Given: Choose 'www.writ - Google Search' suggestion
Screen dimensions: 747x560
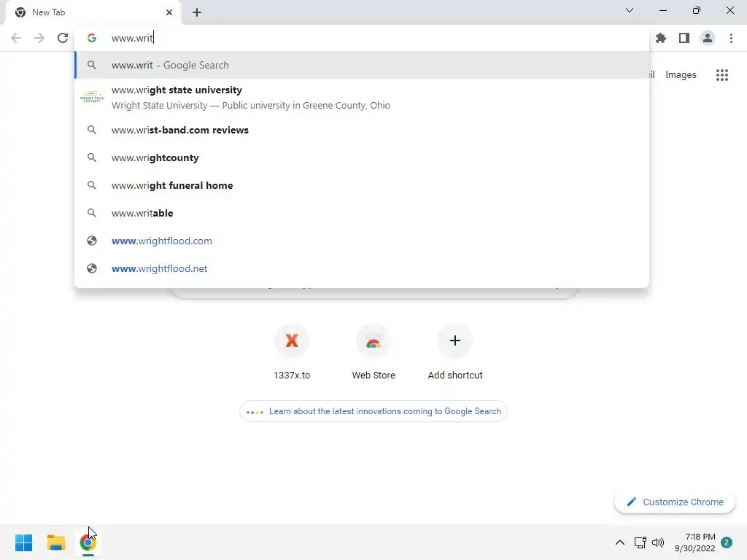Looking at the screenshot, I should tap(362, 65).
